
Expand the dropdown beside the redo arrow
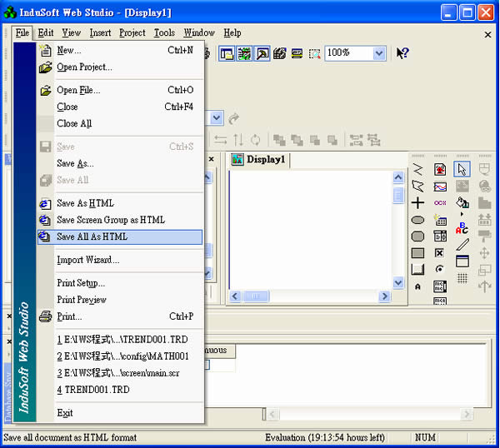click(217, 118)
